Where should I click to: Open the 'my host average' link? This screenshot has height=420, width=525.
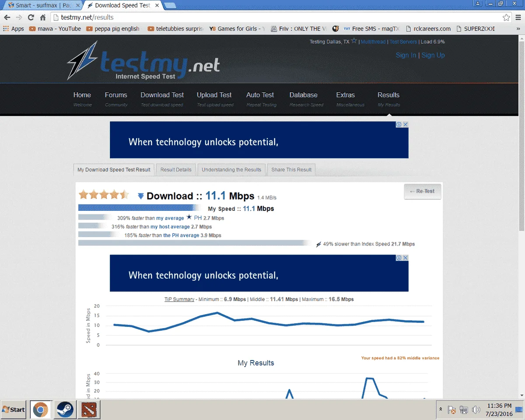[x=170, y=227]
